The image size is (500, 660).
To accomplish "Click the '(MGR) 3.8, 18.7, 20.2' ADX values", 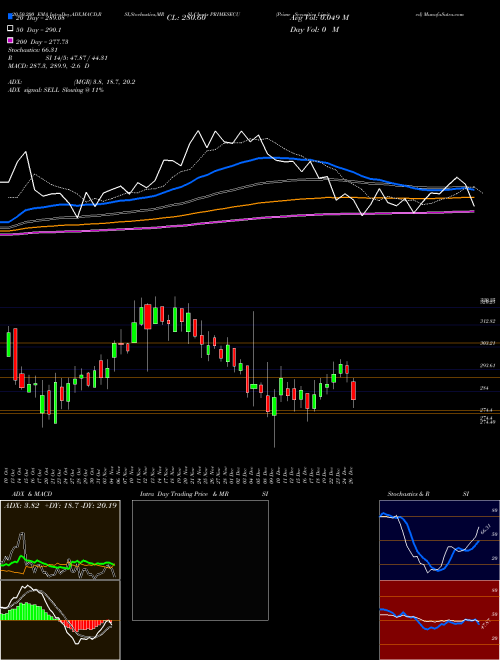I will [x=104, y=82].
